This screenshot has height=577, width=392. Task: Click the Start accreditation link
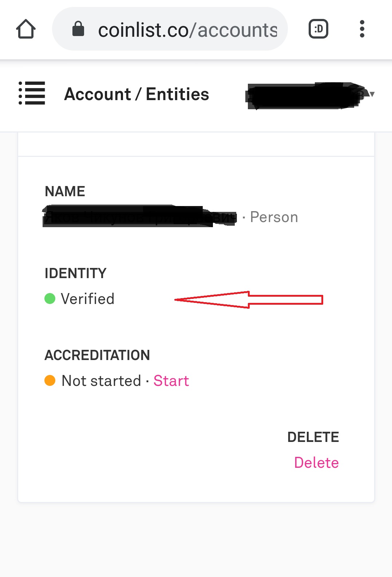[x=171, y=381]
